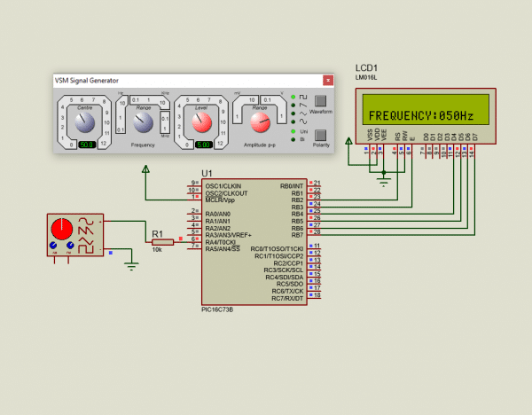Adjust the red Amplitude Range knob

click(x=260, y=122)
